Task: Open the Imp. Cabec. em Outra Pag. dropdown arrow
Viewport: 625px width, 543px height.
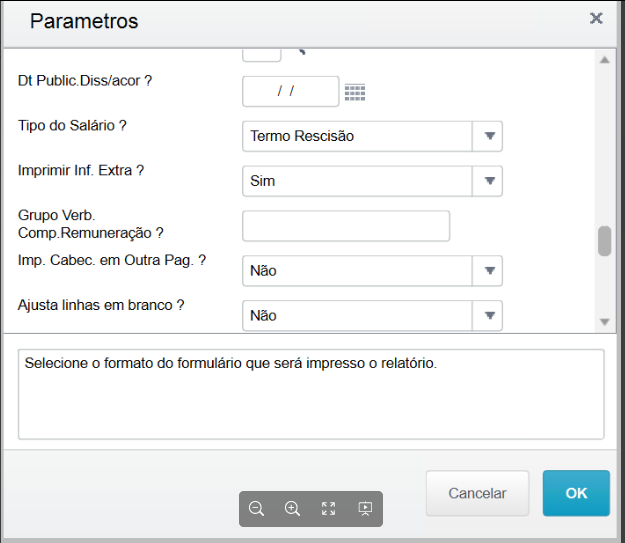Action: point(489,271)
